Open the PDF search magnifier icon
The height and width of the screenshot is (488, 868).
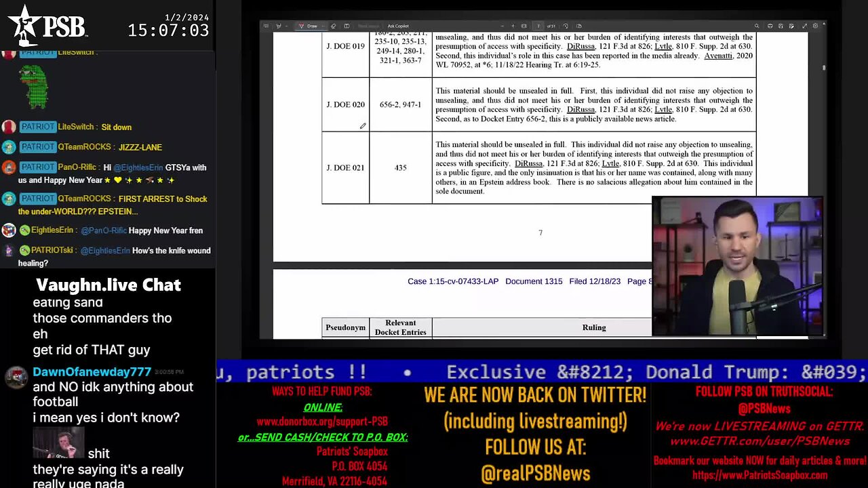coord(757,26)
